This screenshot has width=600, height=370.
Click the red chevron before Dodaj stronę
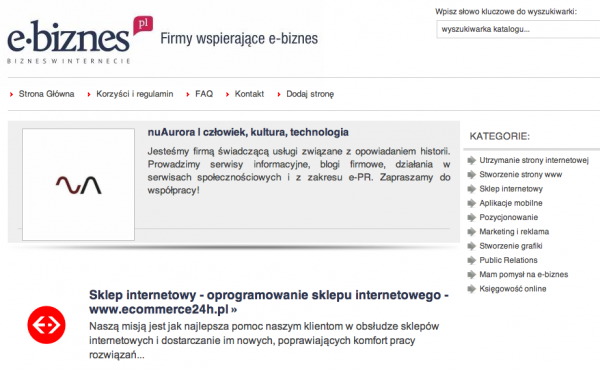279,95
